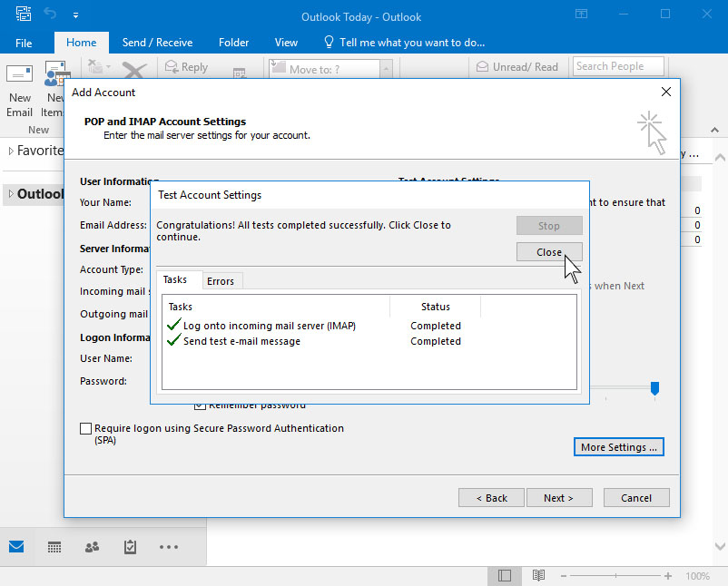Image resolution: width=728 pixels, height=586 pixels.
Task: Open the Tasks view icon
Action: click(130, 547)
